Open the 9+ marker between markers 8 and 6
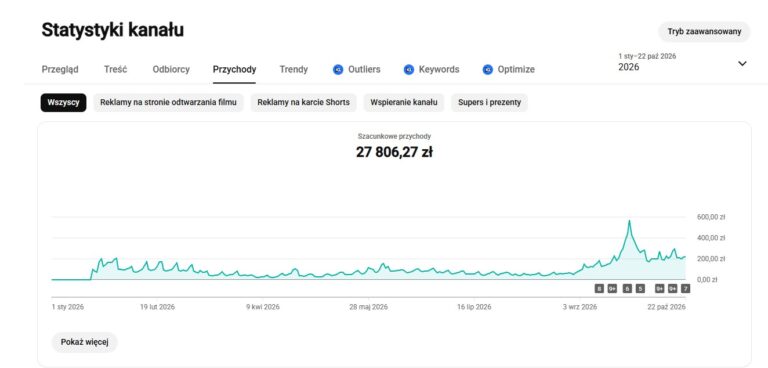The image size is (768, 368). click(612, 289)
